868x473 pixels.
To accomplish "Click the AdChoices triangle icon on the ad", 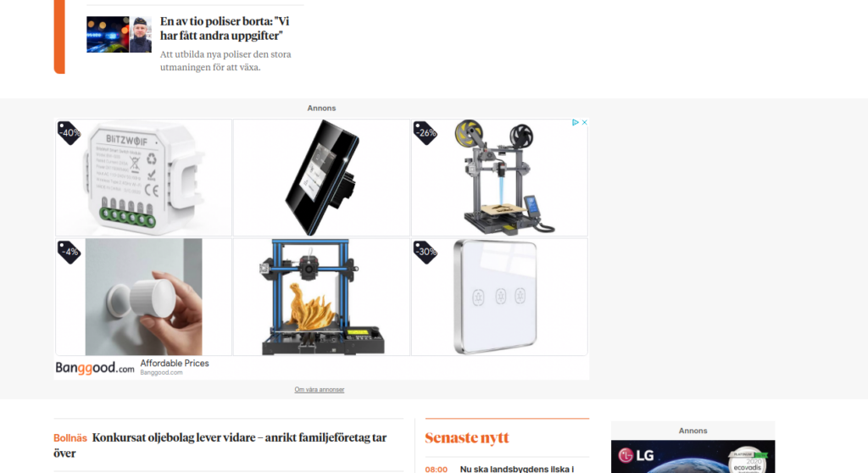I will [576, 122].
